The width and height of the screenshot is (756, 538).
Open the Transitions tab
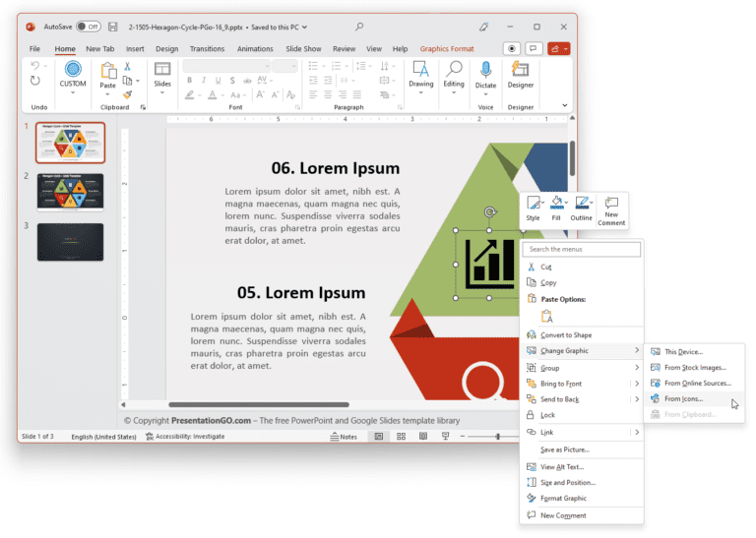pyautogui.click(x=207, y=48)
